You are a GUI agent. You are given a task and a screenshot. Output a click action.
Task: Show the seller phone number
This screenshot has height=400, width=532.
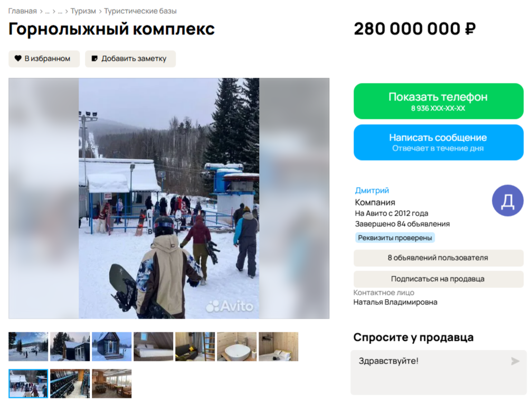click(x=439, y=101)
